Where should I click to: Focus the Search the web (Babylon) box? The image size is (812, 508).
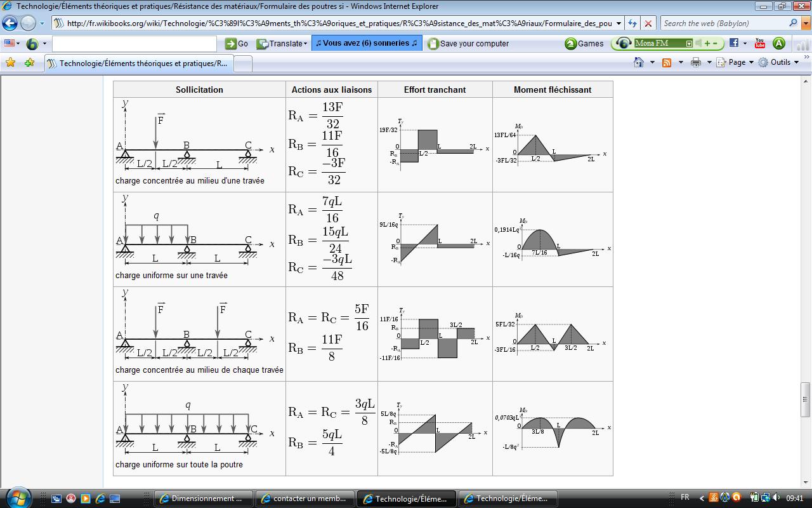click(x=724, y=23)
